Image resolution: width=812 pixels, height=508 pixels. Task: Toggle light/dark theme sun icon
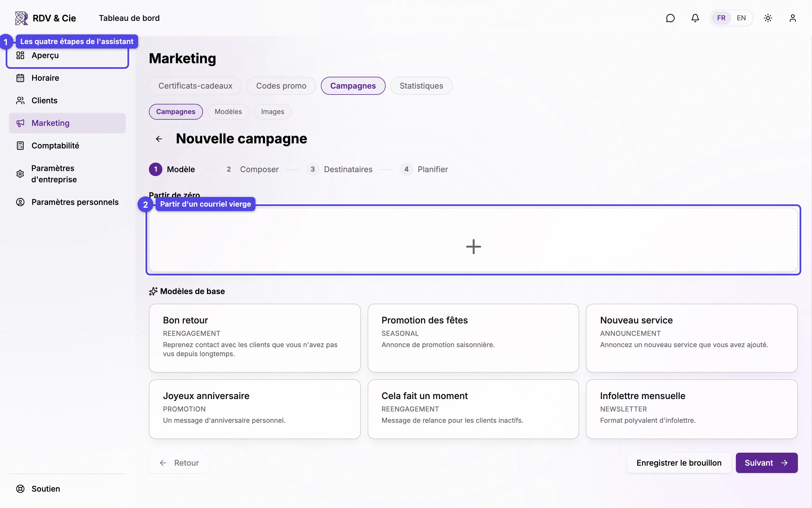(x=768, y=18)
